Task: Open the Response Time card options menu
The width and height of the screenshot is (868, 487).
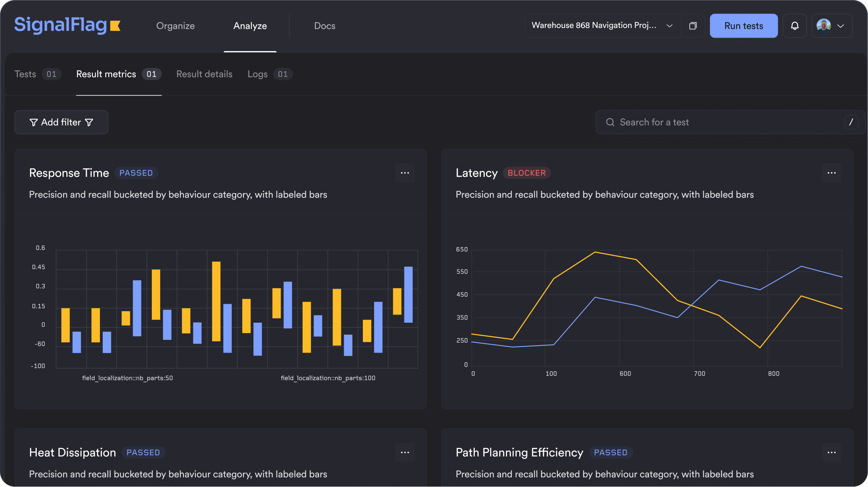Action: pos(405,173)
